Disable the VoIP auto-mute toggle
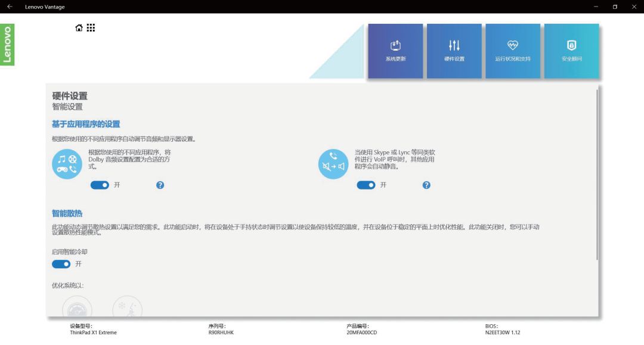 [x=367, y=185]
